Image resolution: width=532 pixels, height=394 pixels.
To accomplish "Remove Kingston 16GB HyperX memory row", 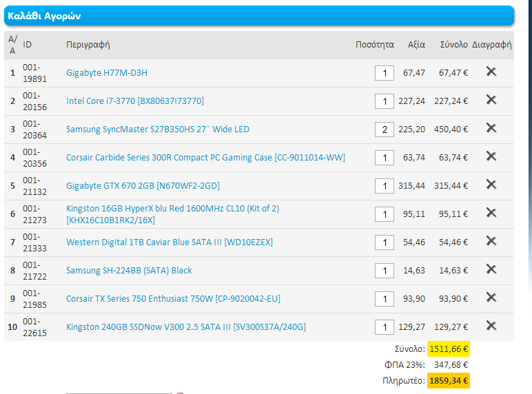I will [491, 213].
